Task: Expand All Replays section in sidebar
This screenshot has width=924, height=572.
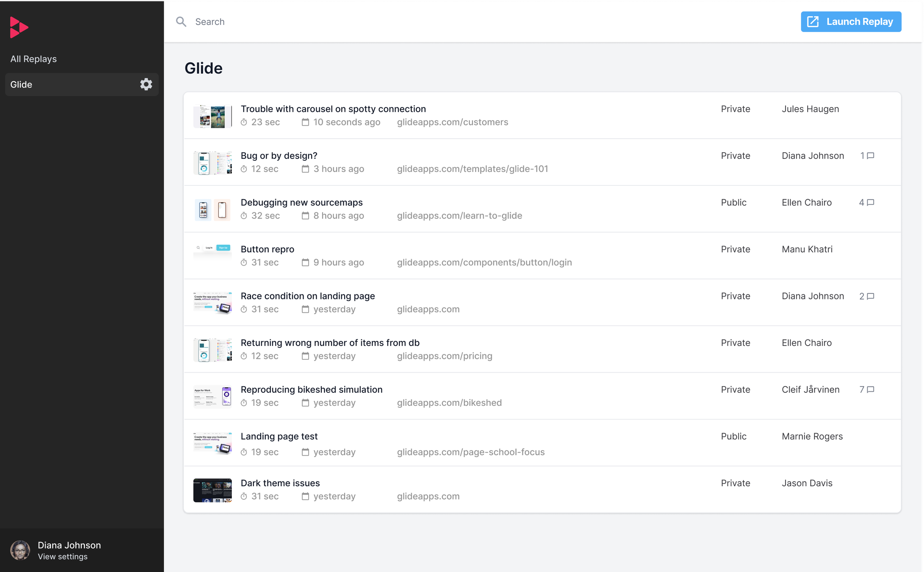Action: coord(33,58)
